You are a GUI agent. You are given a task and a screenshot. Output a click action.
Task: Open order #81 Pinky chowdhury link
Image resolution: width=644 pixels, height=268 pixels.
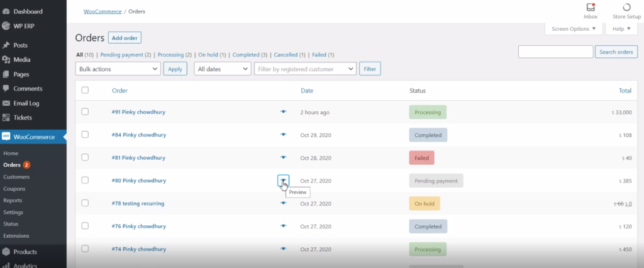click(x=138, y=157)
